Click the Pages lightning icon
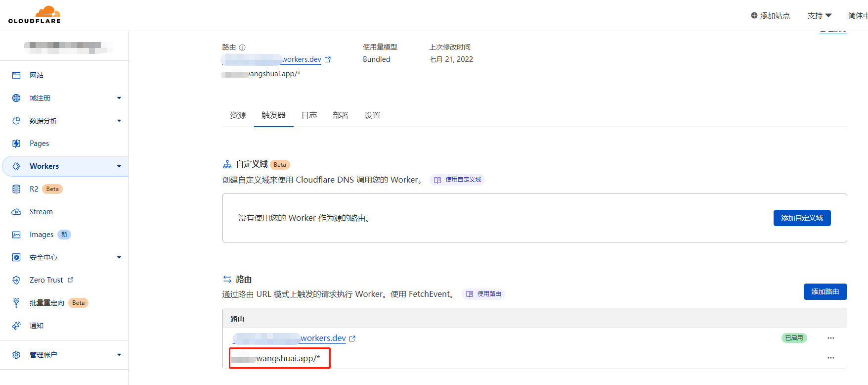The image size is (868, 385). coord(16,144)
